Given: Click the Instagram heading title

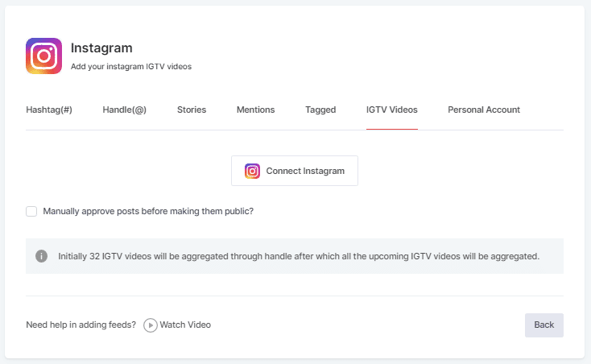Looking at the screenshot, I should [101, 48].
